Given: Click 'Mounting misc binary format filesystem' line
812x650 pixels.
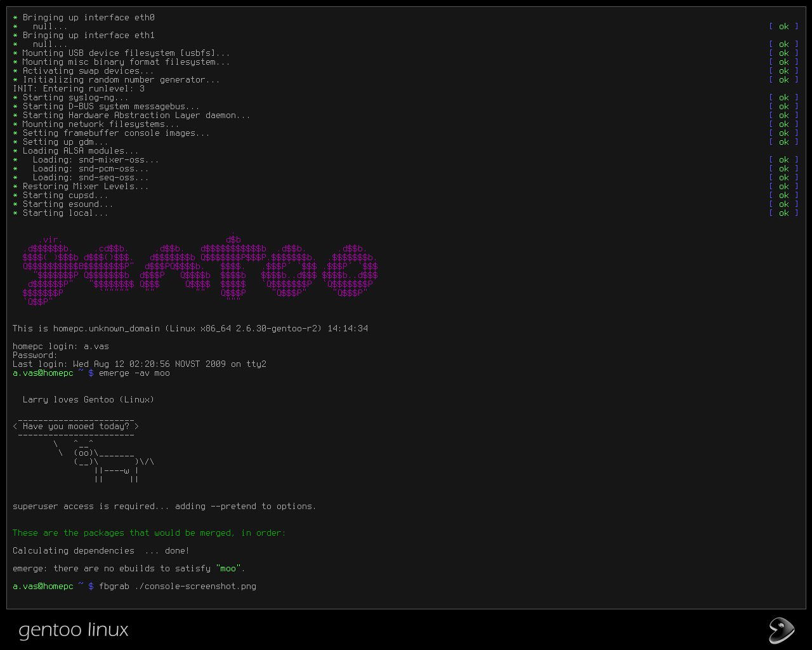Looking at the screenshot, I should point(122,62).
